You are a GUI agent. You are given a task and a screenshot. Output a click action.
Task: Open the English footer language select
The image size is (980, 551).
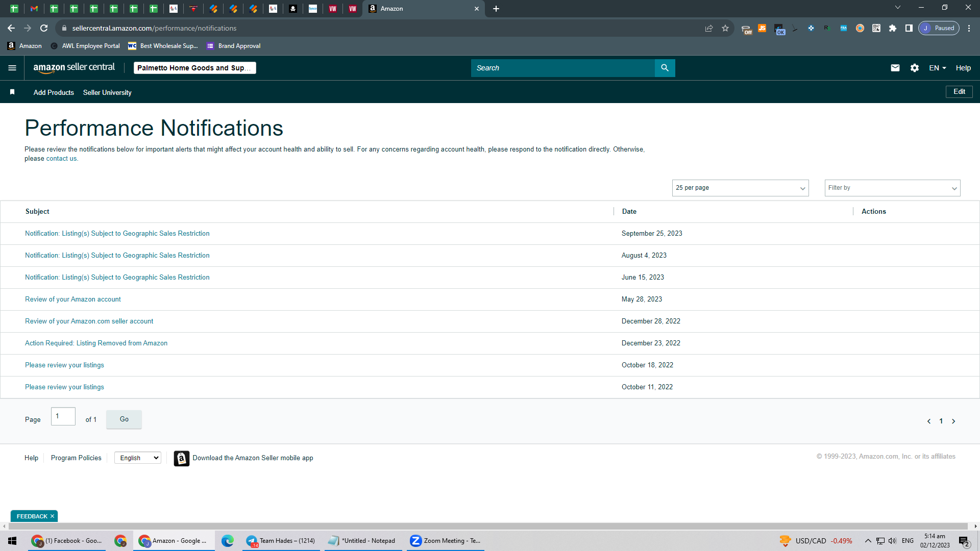[138, 458]
